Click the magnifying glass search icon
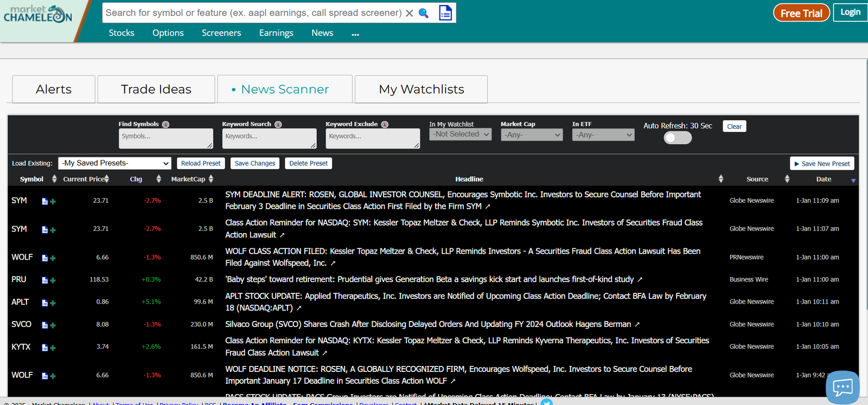 [424, 13]
